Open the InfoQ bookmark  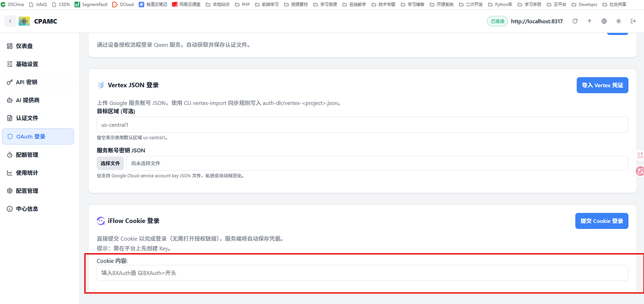coord(37,4)
